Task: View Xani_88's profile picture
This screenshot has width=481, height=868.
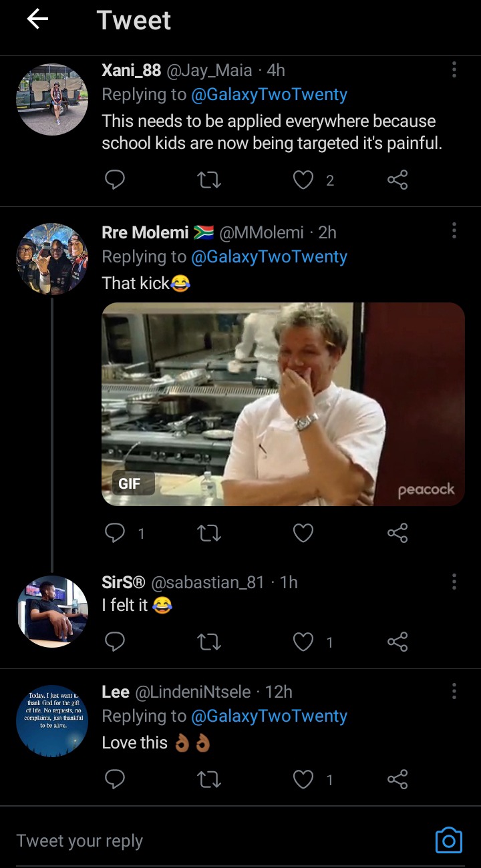Action: pyautogui.click(x=52, y=99)
